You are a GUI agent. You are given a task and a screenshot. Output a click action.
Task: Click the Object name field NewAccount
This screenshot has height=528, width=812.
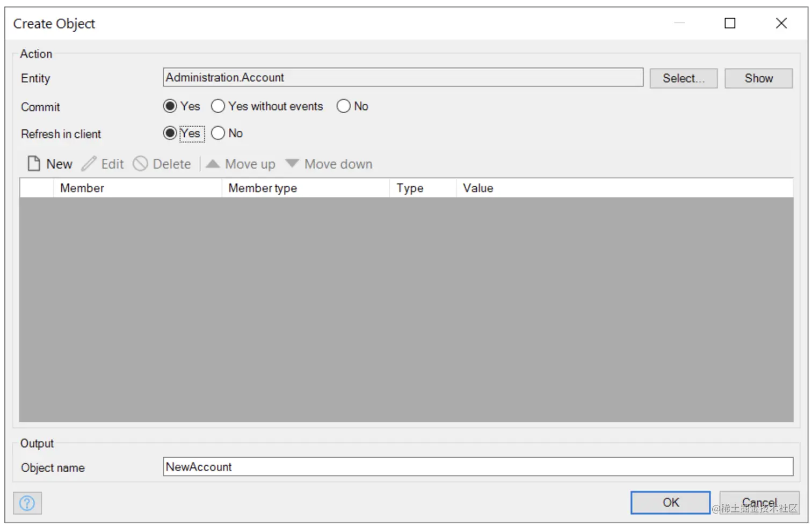478,467
